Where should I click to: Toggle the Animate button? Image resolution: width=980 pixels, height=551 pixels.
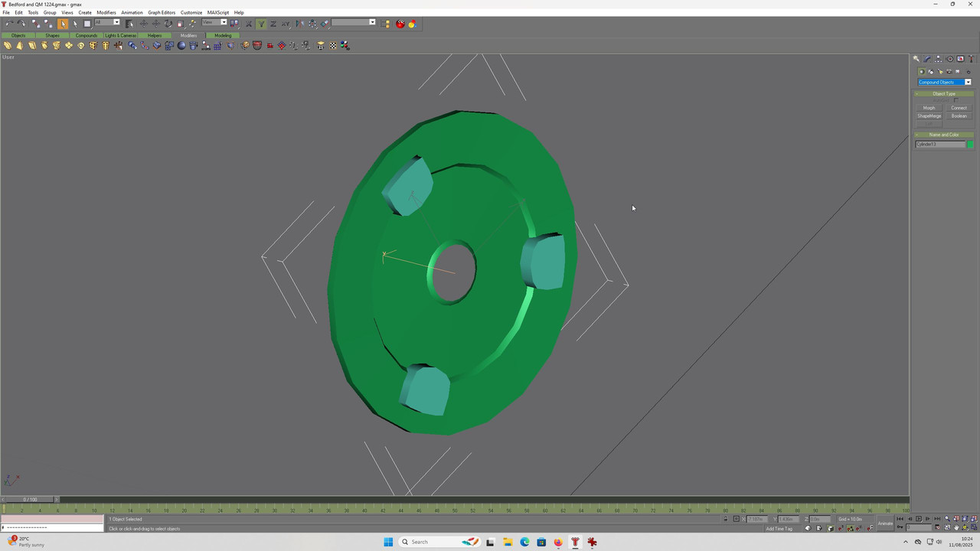pos(885,523)
